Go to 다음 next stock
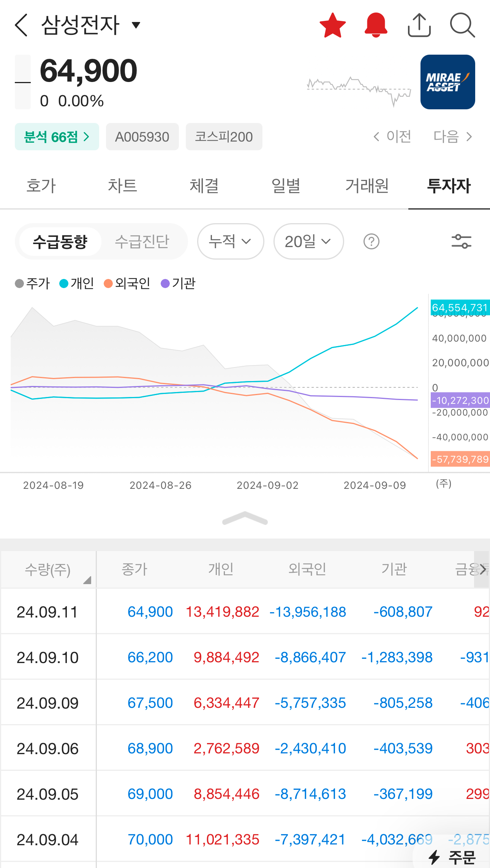This screenshot has width=490, height=868. (x=453, y=137)
